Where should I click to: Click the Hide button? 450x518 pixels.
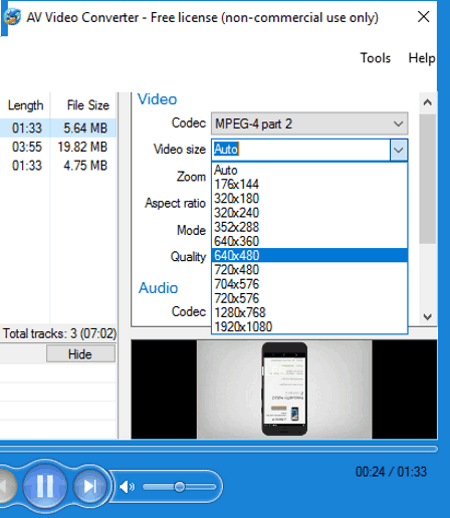tap(81, 354)
